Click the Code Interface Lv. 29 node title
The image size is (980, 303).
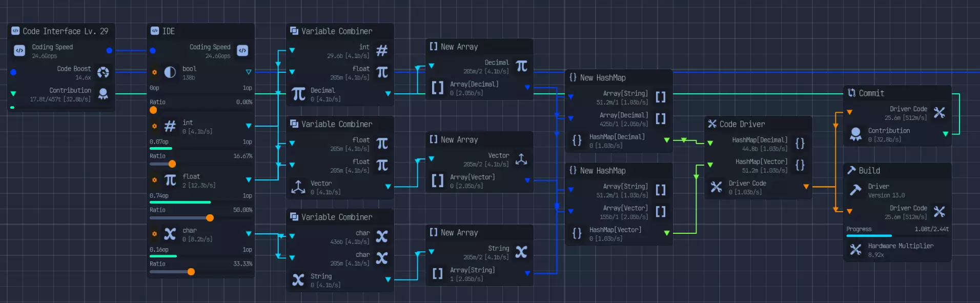point(65,31)
